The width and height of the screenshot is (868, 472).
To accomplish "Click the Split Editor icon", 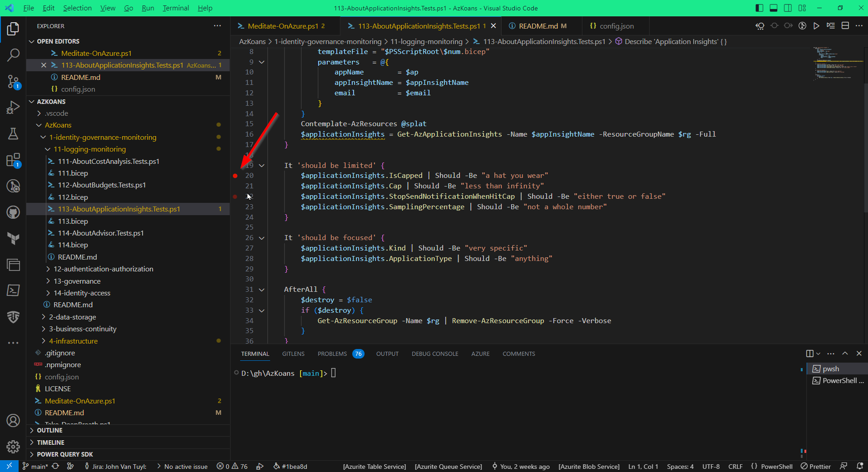I will 845,26.
